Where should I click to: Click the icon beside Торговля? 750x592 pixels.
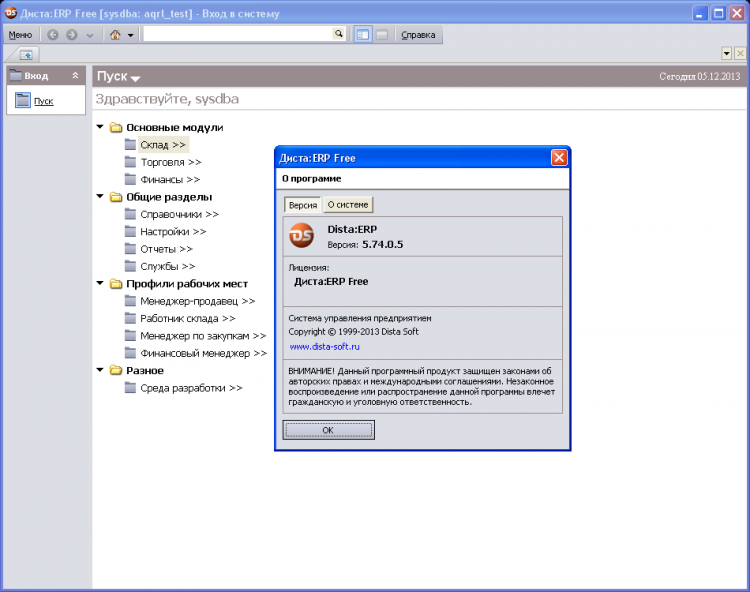[130, 162]
